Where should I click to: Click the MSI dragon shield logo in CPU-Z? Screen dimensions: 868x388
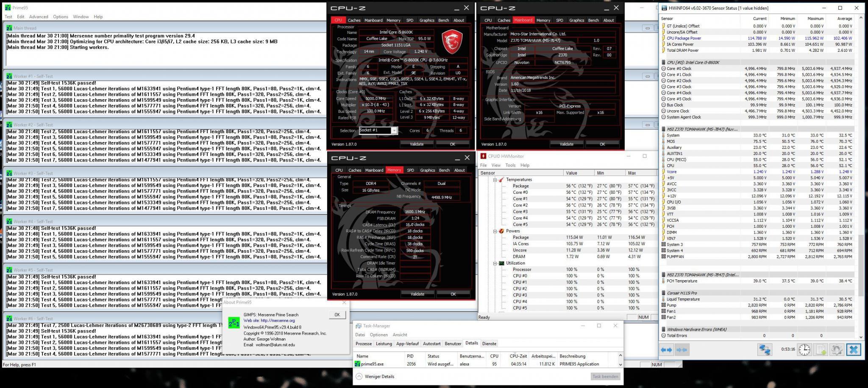point(452,42)
